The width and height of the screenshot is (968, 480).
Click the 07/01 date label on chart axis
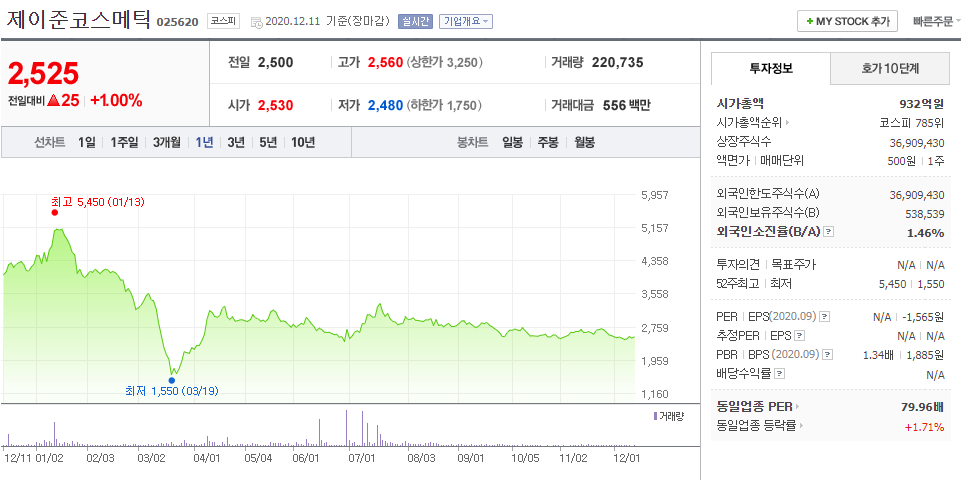coord(362,458)
